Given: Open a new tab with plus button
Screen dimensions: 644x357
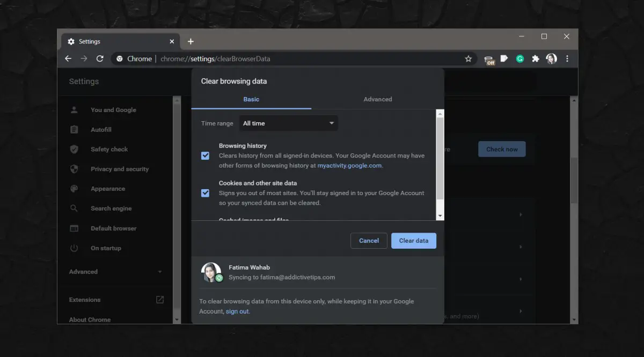Looking at the screenshot, I should tap(191, 41).
